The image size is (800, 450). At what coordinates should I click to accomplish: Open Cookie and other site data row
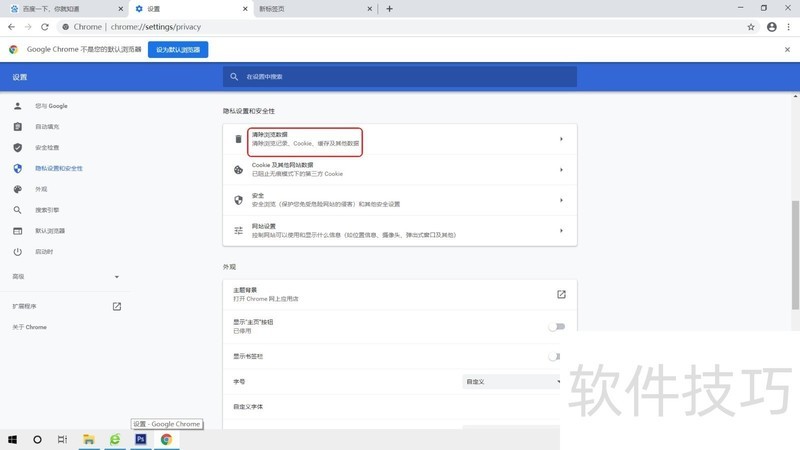click(x=399, y=169)
